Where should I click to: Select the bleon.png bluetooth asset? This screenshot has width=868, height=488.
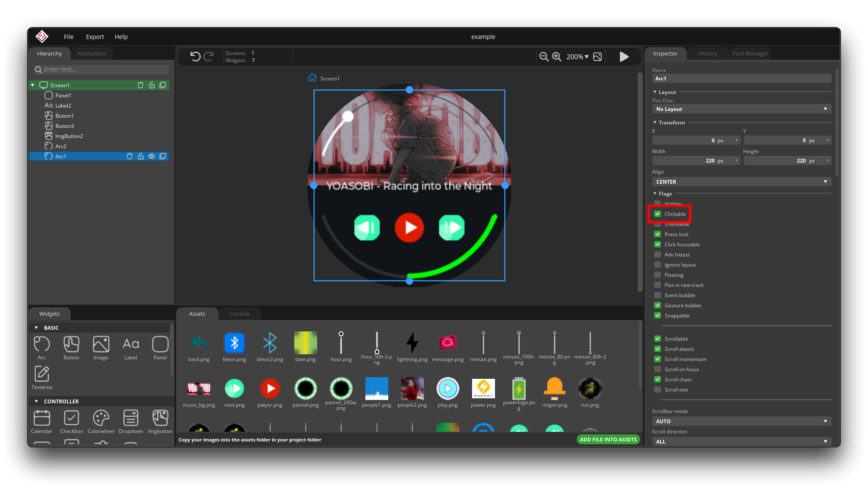(x=234, y=347)
